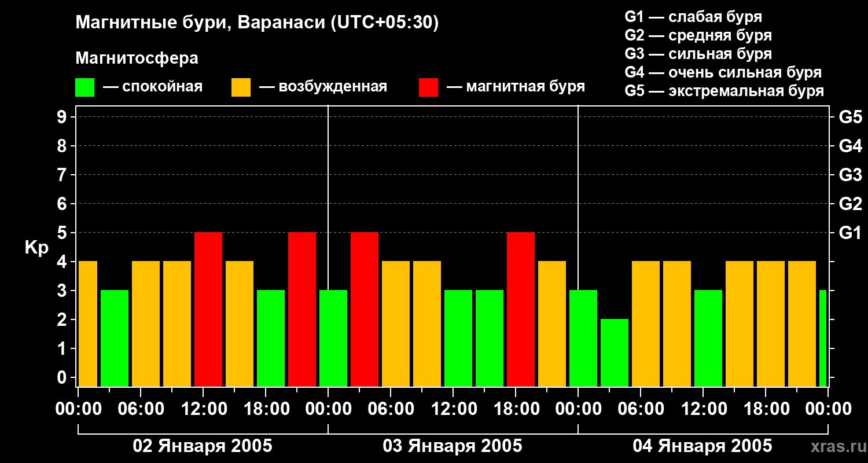Click the G5 label on right axis
The height and width of the screenshot is (463, 868).
coord(850,117)
